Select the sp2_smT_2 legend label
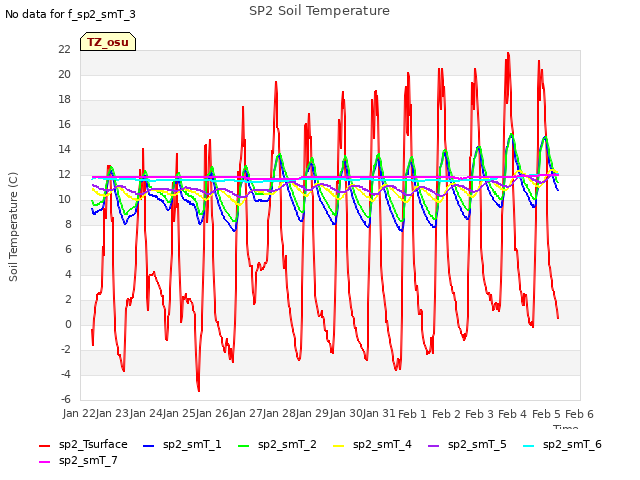 point(287,444)
